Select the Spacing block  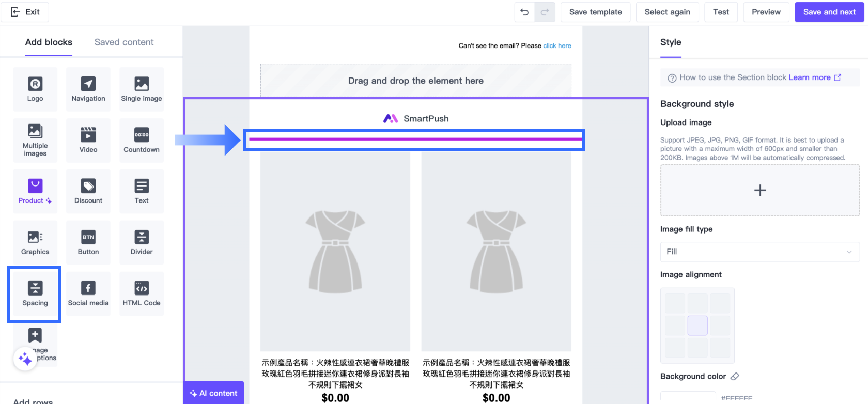35,293
